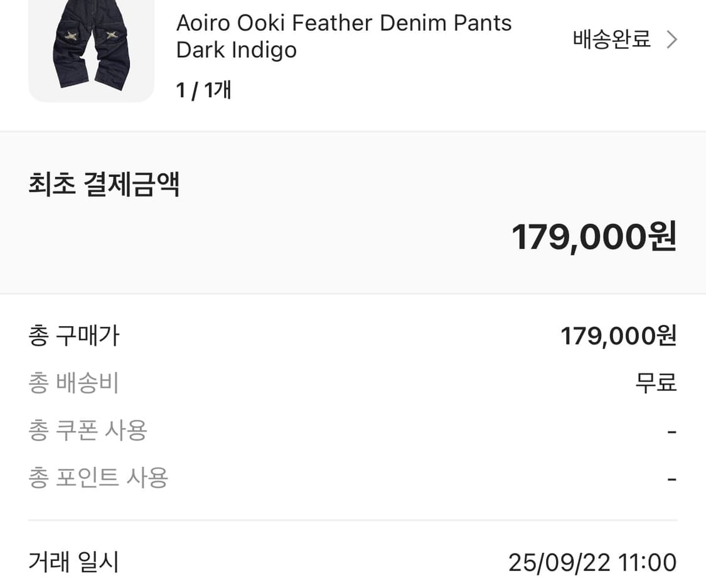Select the Aoiro Ooki Feather Denim Pants title

(343, 23)
